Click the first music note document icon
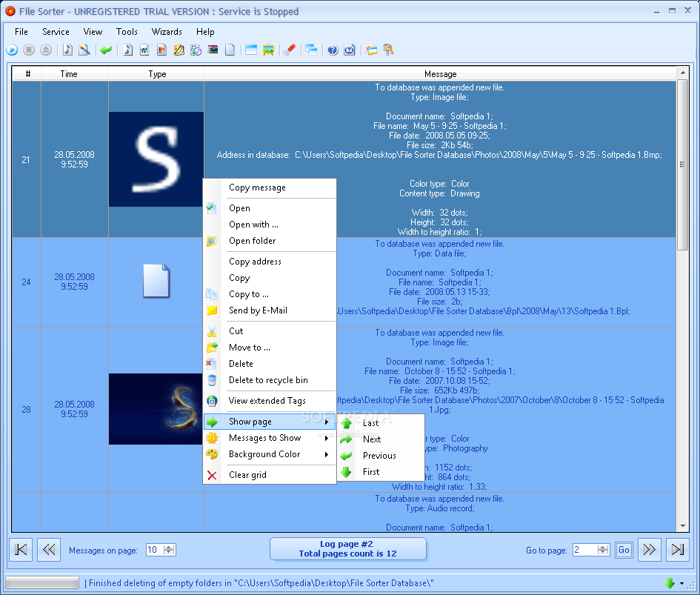The height and width of the screenshot is (595, 700). point(67,50)
